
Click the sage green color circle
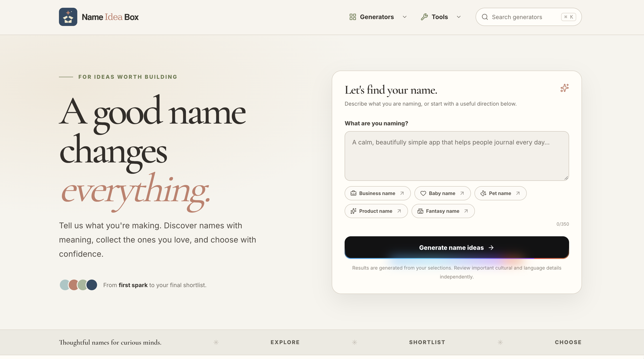82,285
